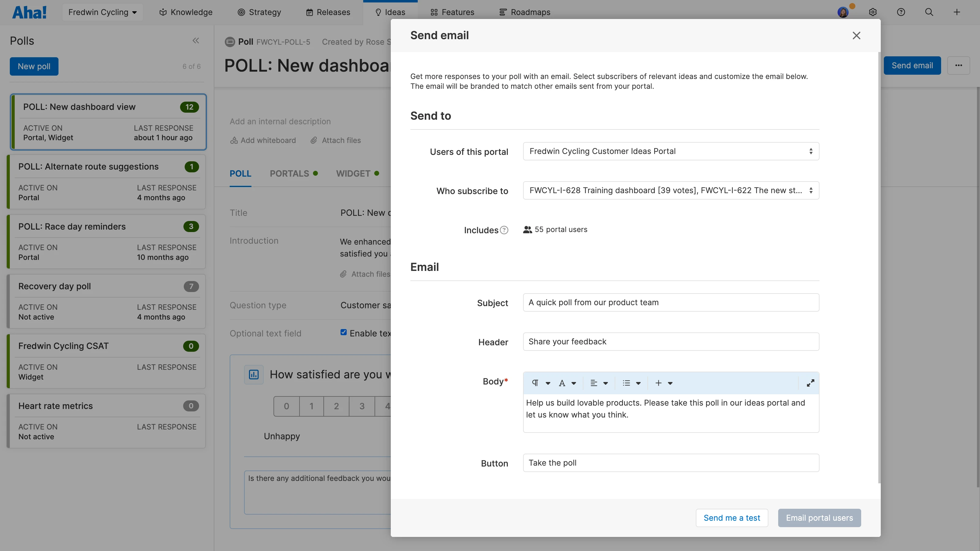The width and height of the screenshot is (980, 551).
Task: Open the Who subscribe to ideas dropdown
Action: coord(670,190)
